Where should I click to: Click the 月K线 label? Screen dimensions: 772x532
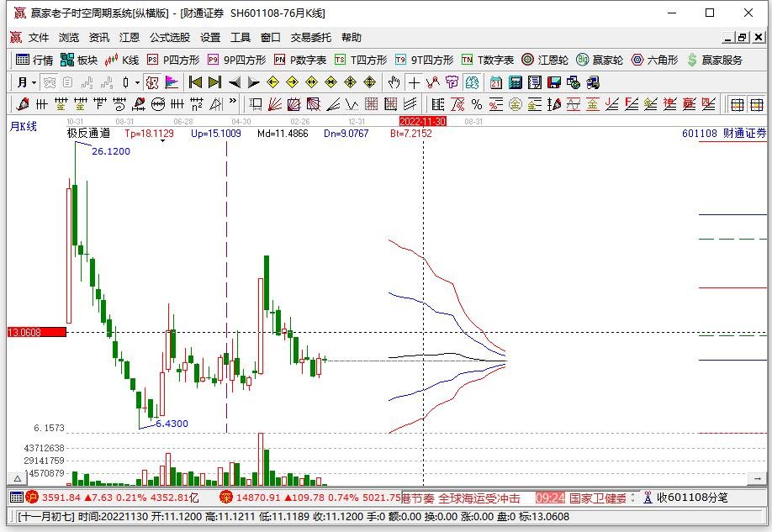[x=24, y=126]
